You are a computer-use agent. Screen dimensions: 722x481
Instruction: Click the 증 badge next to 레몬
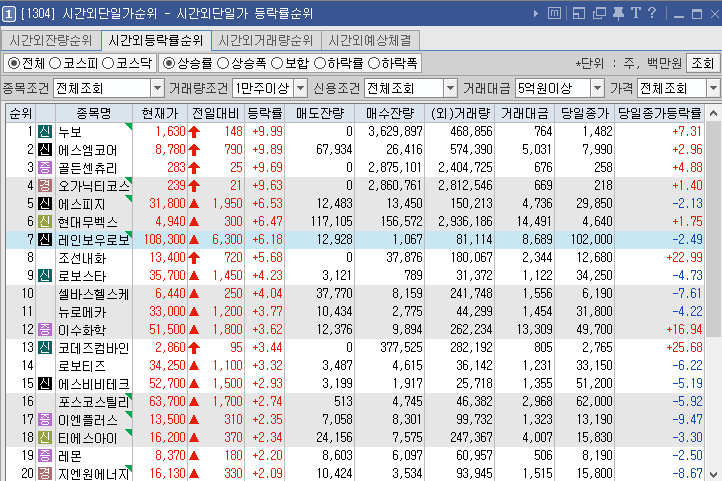click(x=45, y=456)
